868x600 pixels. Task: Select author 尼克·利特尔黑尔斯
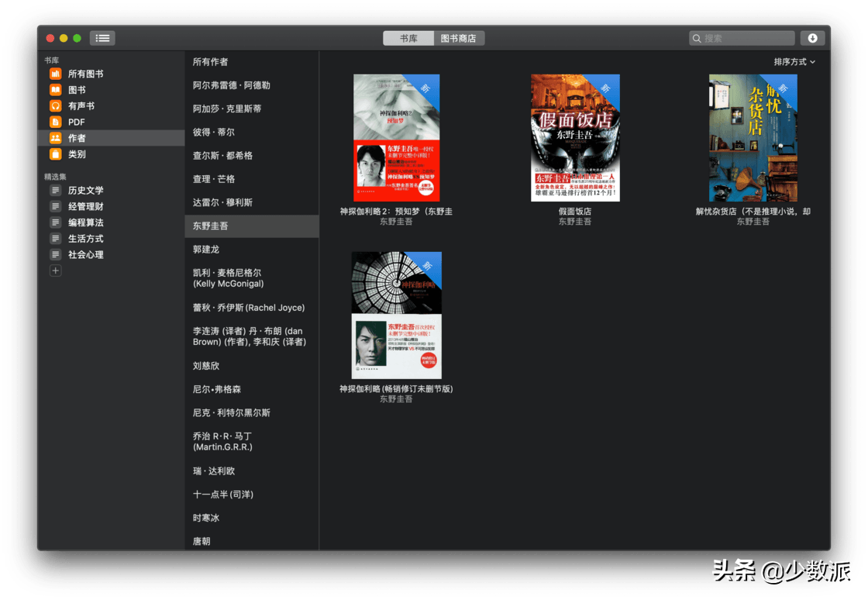(252, 413)
